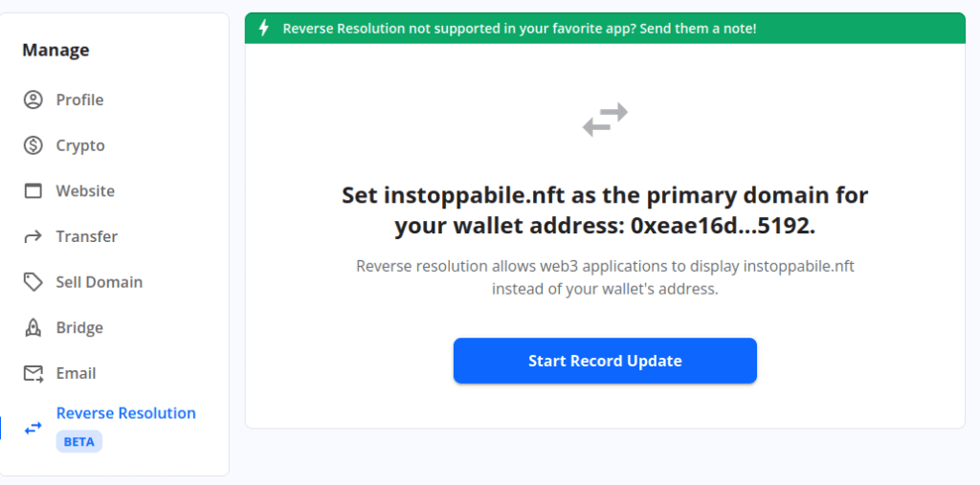
Task: Click the Bridge rocket icon
Action: (x=33, y=328)
